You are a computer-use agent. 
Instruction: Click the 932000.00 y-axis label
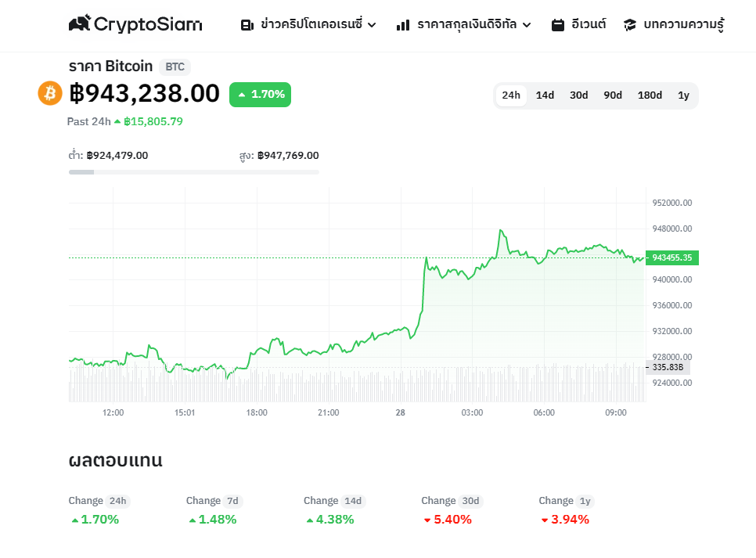click(x=672, y=331)
